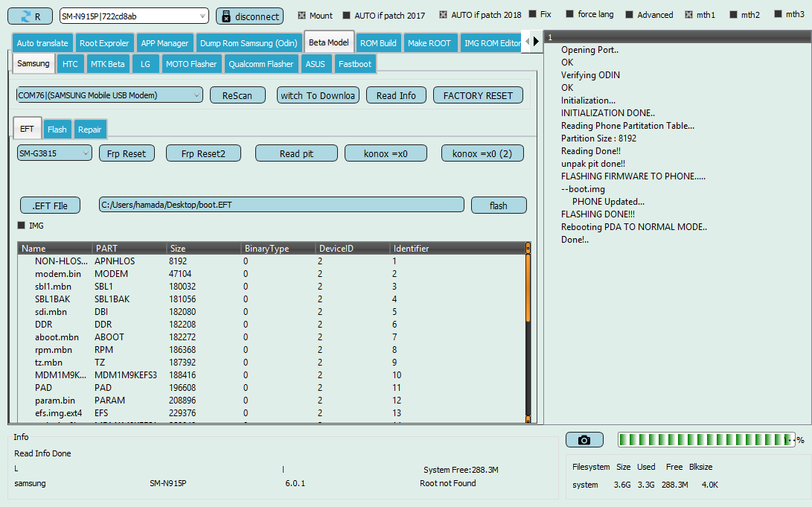
Task: Click the BinaryType column header
Action: 278,248
